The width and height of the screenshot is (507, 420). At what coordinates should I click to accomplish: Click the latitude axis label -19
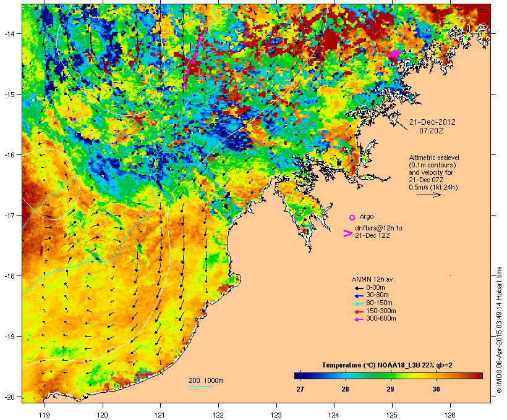pos(9,337)
